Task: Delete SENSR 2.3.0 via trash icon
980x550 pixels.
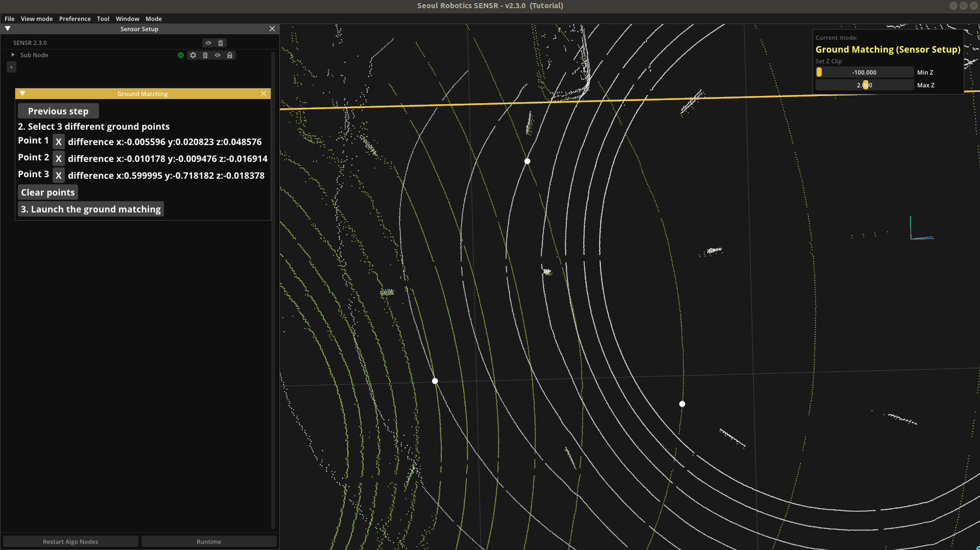Action: coord(221,43)
